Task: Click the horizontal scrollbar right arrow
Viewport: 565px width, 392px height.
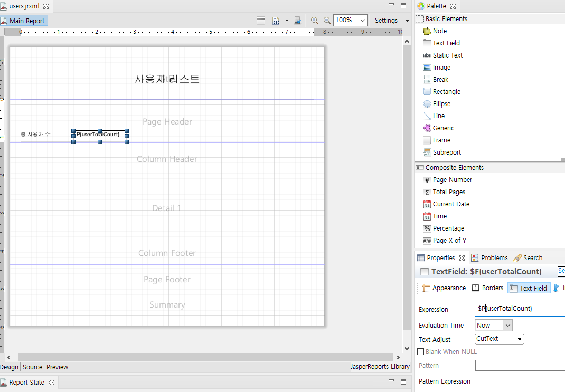Action: [398, 358]
